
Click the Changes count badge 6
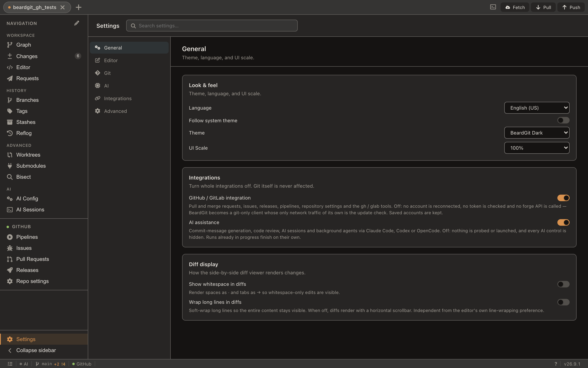coord(78,56)
